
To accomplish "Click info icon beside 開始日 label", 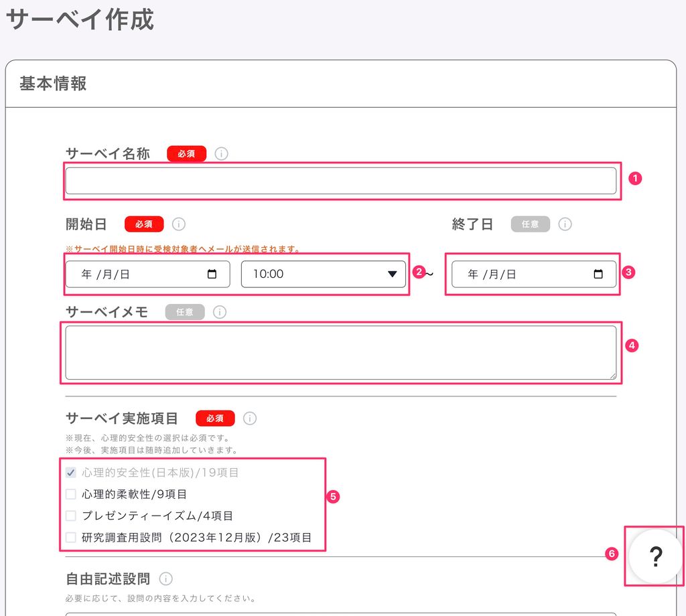I will tap(179, 224).
